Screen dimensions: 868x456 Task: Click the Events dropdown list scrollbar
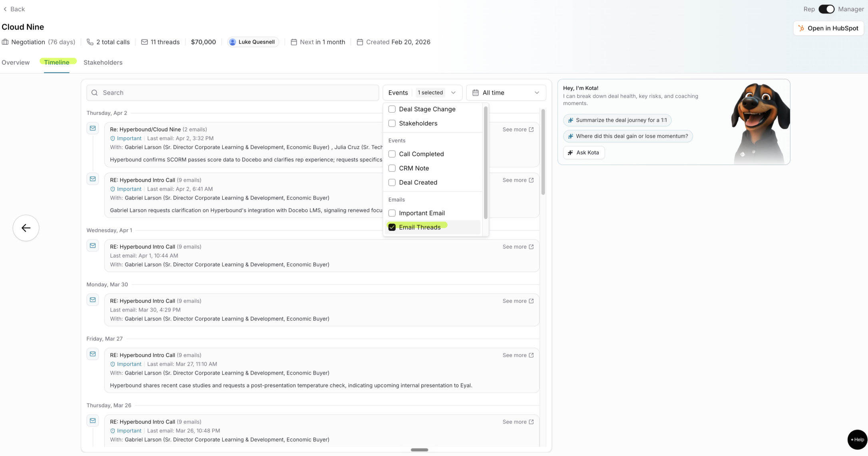click(486, 162)
